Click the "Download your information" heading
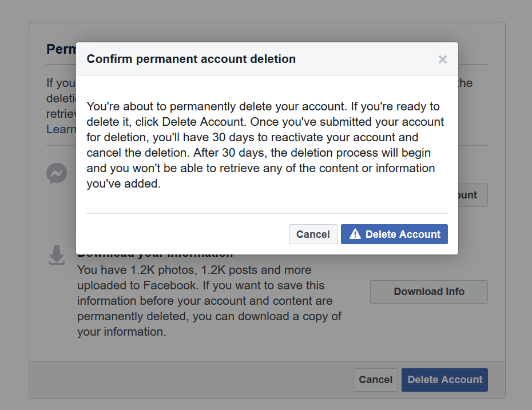The image size is (532, 410). [x=154, y=256]
